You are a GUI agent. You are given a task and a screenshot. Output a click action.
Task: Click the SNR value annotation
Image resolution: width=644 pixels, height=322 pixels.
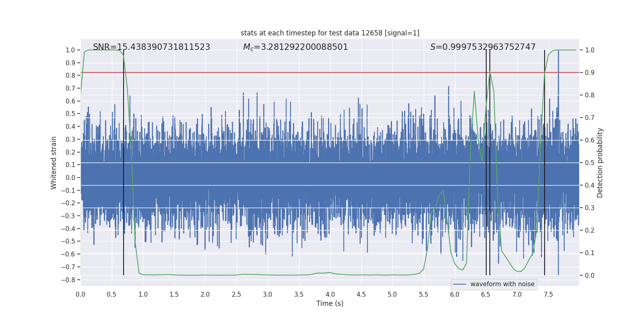point(151,47)
